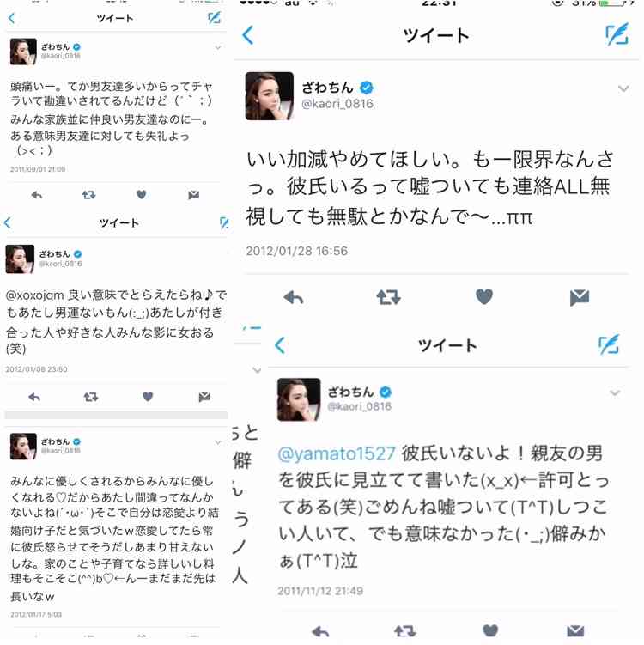Open the avatar on the 2012/01/17 tweet
The height and width of the screenshot is (645, 644).
click(x=23, y=447)
